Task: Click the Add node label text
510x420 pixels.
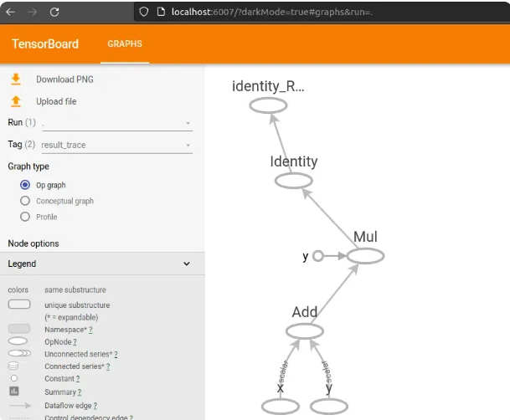Action: click(305, 312)
